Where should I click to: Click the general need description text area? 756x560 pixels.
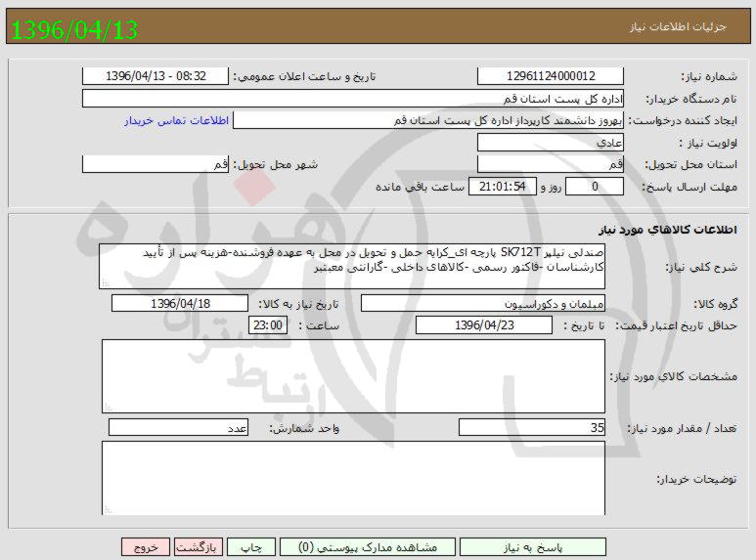pyautogui.click(x=352, y=267)
